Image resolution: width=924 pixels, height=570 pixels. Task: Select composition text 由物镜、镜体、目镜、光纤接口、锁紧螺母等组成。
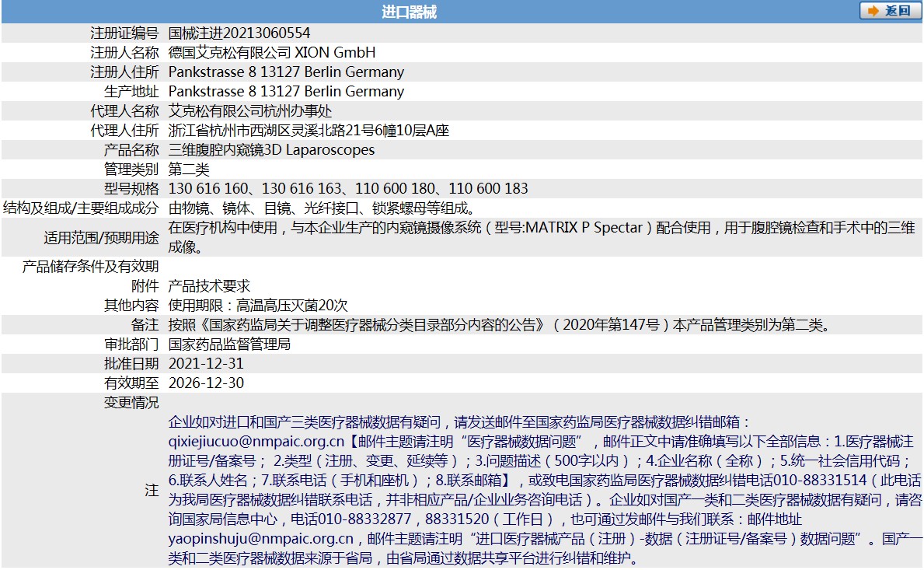pos(323,208)
